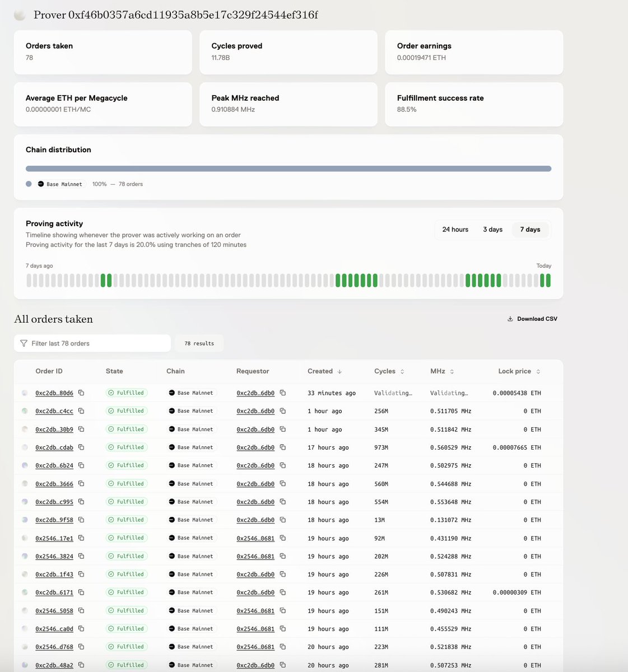Open order 0xc2db…cdab link
Image resolution: width=628 pixels, height=672 pixels.
tap(54, 447)
